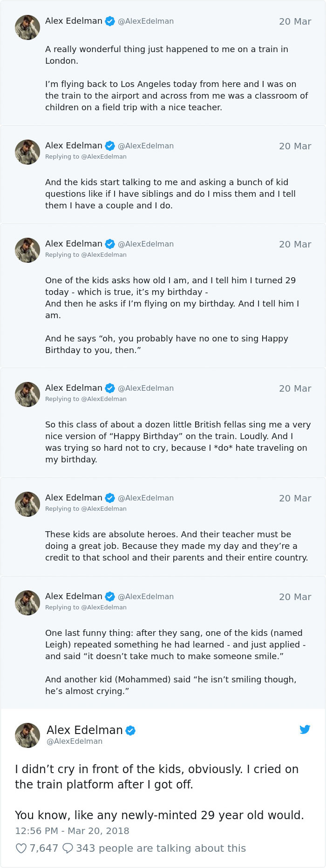This screenshot has width=326, height=868.
Task: Click verified badge on the 'absolute heroes' tweet
Action: click(110, 498)
